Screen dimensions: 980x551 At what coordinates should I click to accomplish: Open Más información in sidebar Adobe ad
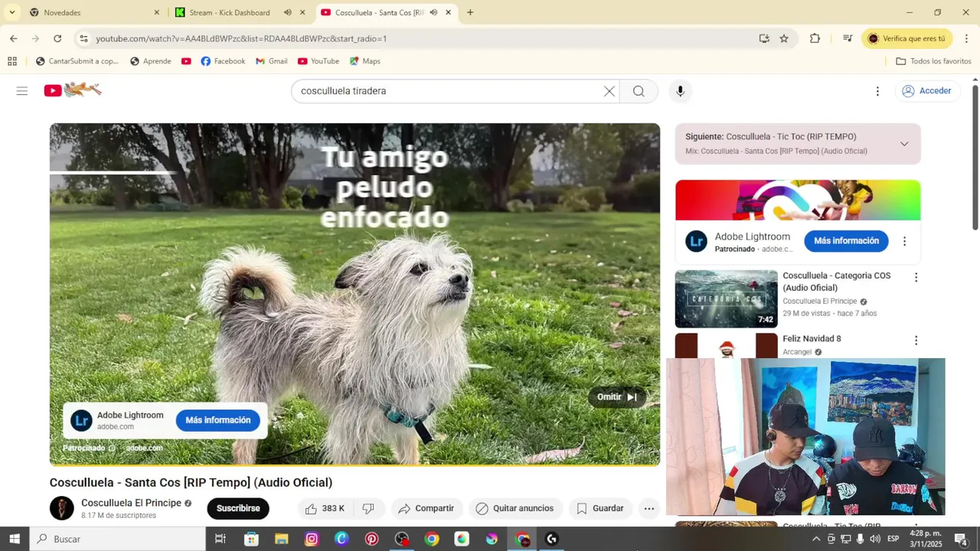pos(846,241)
